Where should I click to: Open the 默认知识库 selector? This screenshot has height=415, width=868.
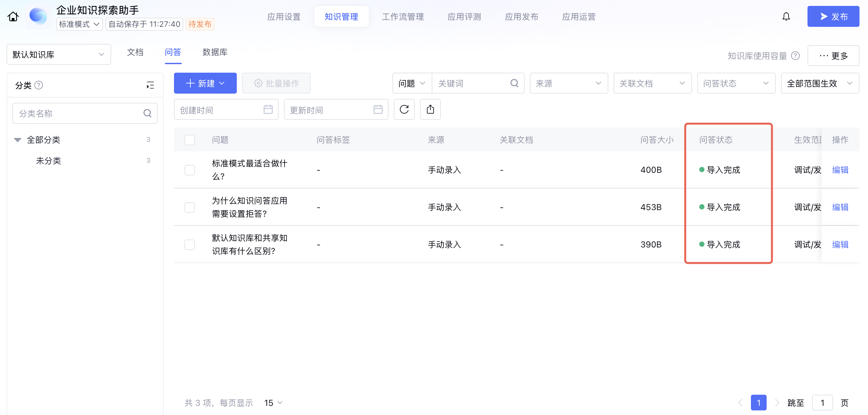pos(59,54)
